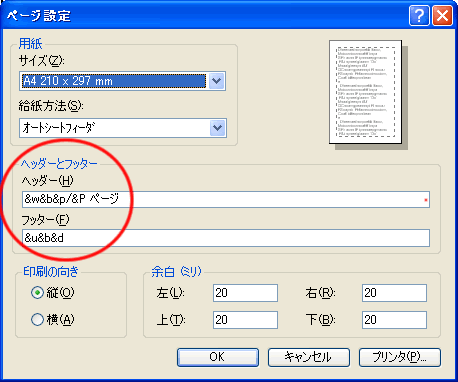Click the 給紙方法(S) label

51,106
